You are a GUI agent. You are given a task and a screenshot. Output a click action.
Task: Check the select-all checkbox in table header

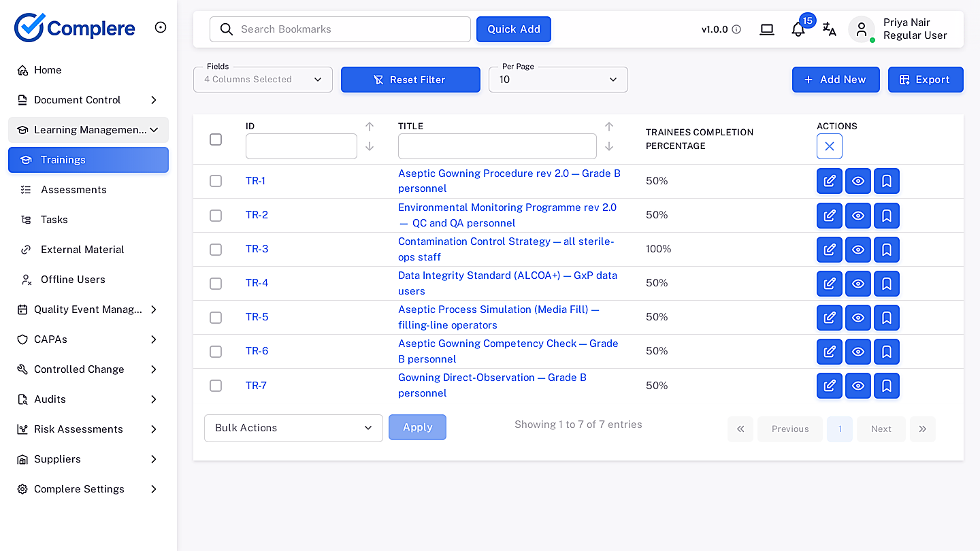point(216,139)
